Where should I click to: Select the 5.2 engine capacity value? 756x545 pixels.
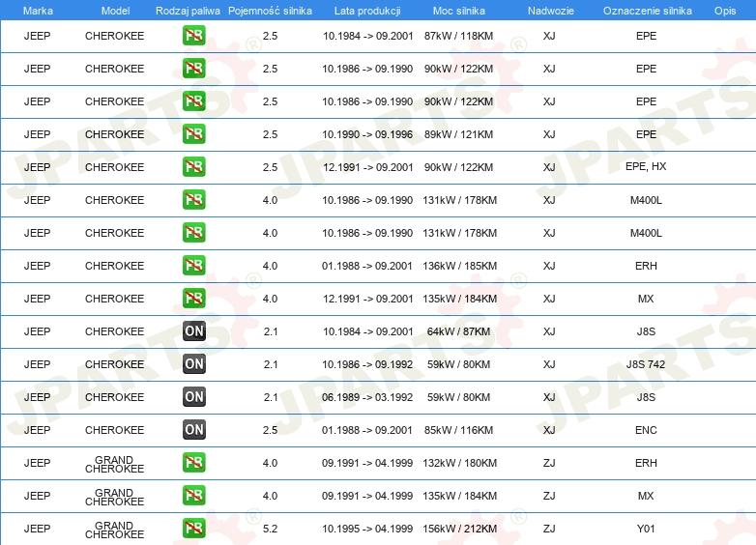click(x=270, y=529)
